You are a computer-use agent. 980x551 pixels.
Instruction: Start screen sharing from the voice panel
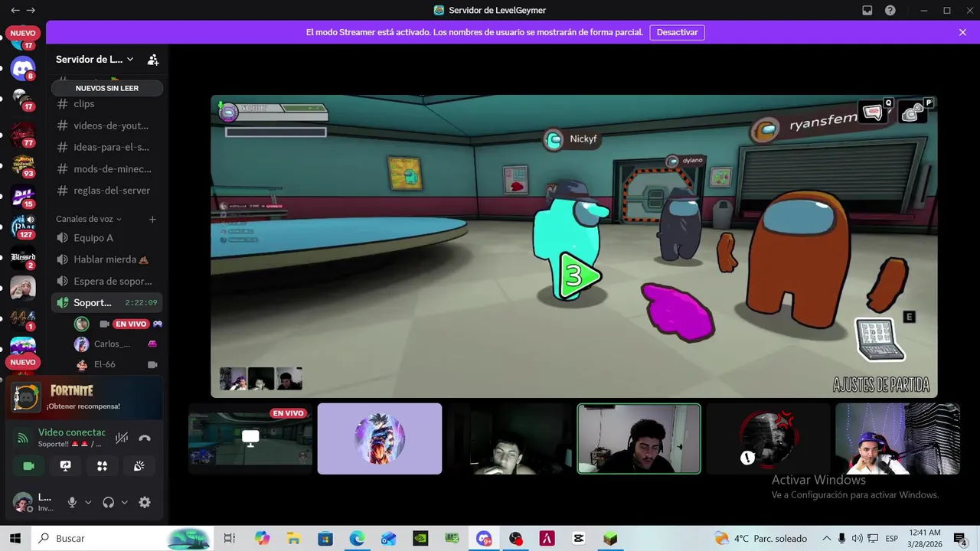tap(66, 465)
